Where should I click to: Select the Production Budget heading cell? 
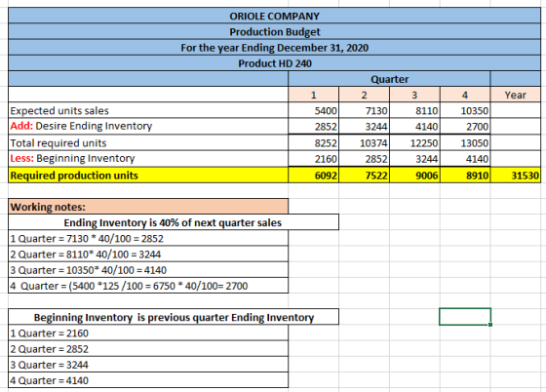[x=274, y=31]
